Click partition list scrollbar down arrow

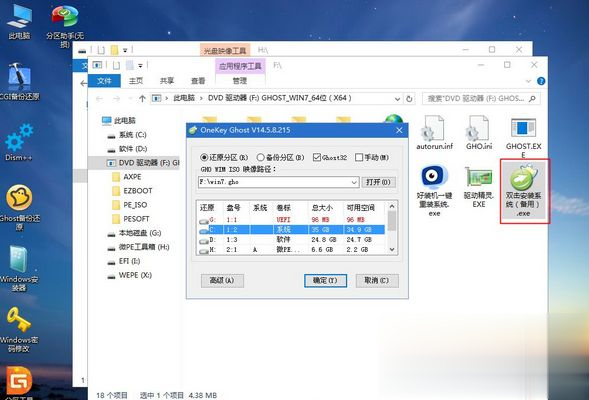click(x=392, y=249)
